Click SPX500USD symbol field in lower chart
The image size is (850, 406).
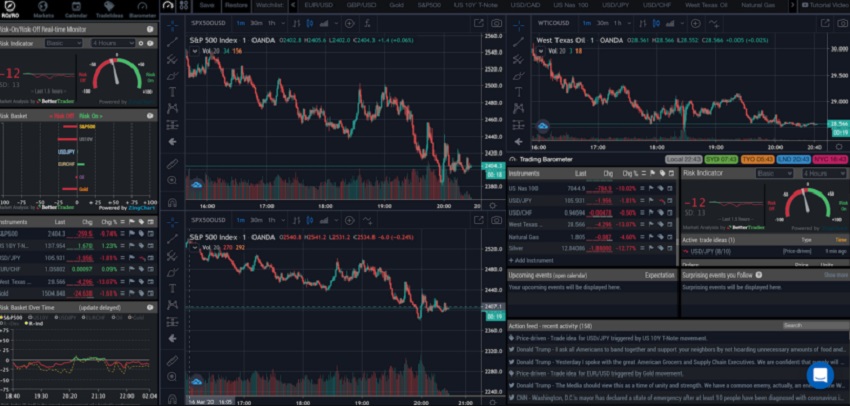[x=207, y=220]
